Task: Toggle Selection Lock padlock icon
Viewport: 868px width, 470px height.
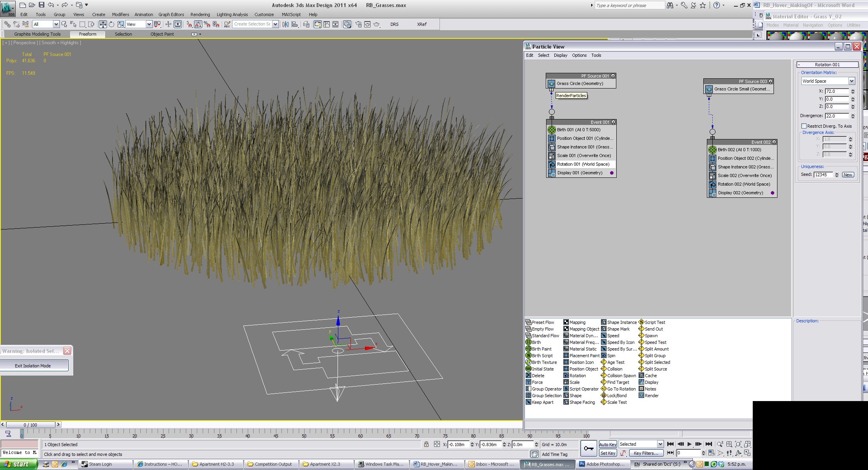Action: click(x=426, y=444)
